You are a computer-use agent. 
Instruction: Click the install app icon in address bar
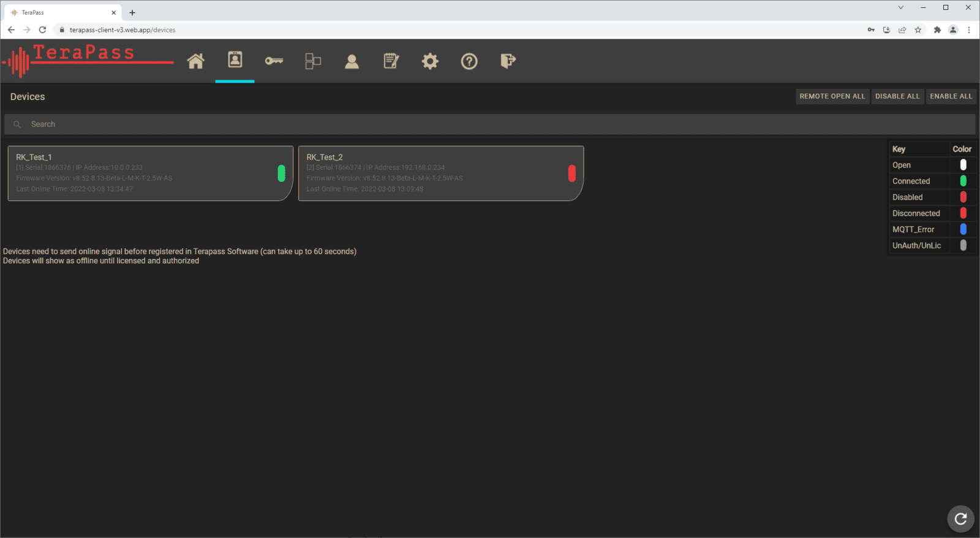pos(886,29)
